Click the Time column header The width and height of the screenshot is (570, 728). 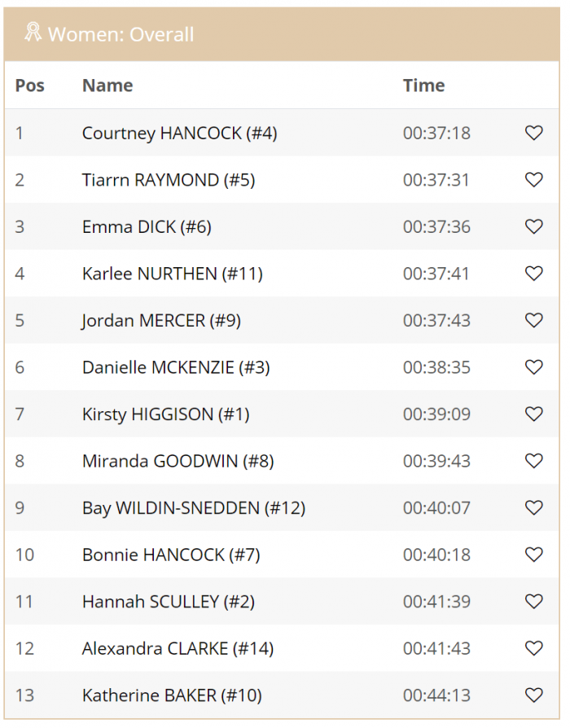tap(423, 86)
